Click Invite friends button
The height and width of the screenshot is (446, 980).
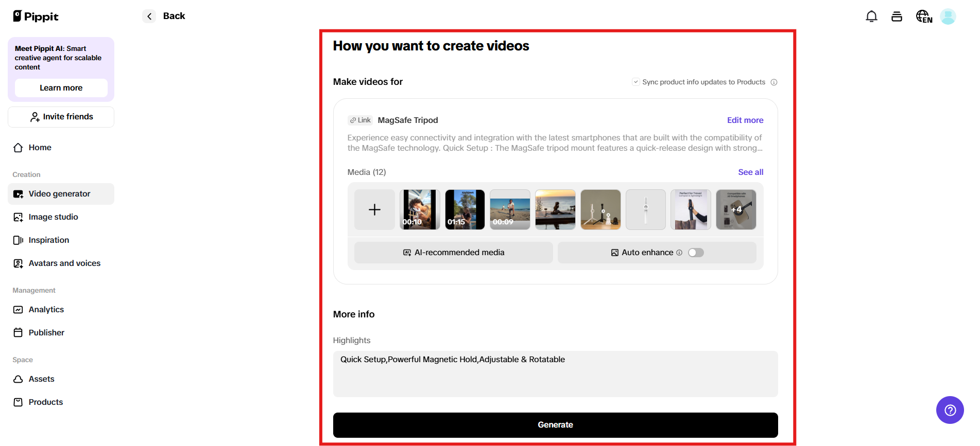point(61,117)
